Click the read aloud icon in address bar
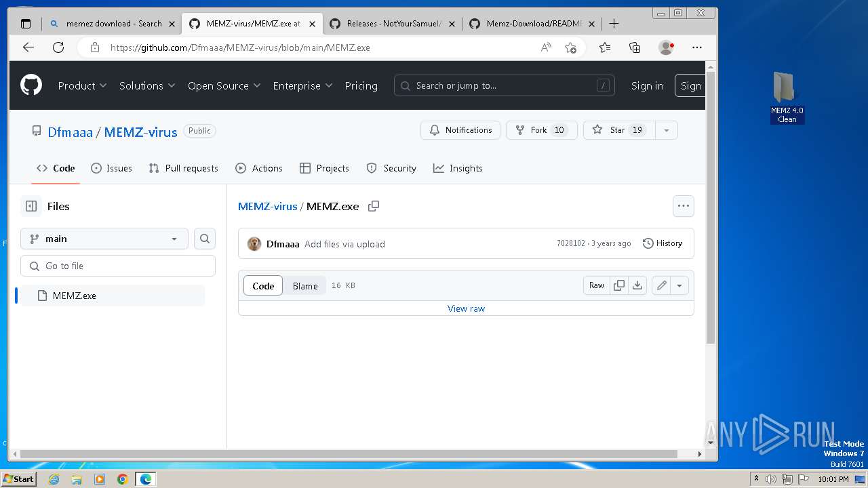The image size is (868, 488). pos(546,47)
